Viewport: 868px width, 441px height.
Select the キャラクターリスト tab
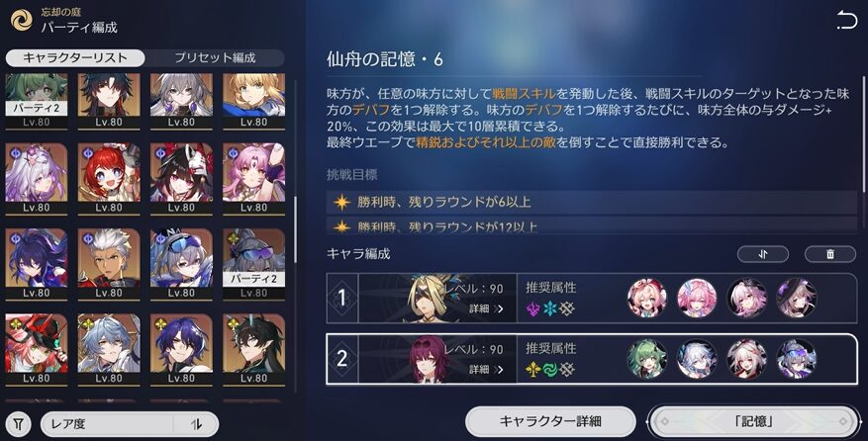pos(75,57)
